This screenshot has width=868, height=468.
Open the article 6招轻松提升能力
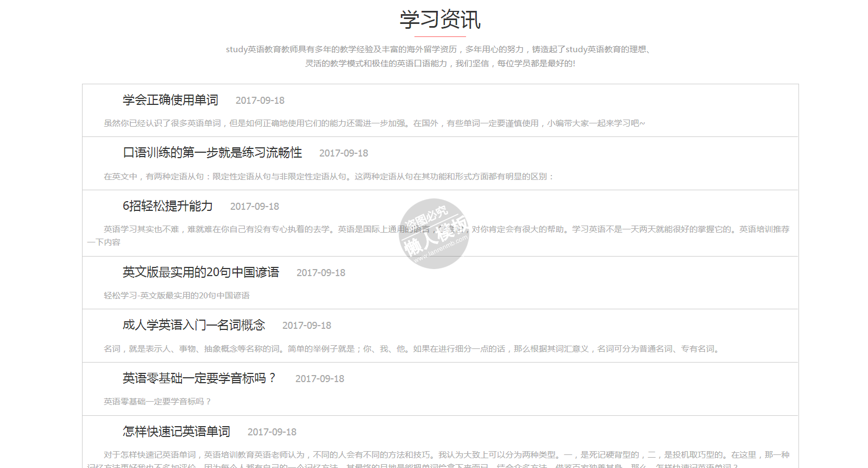click(x=167, y=206)
